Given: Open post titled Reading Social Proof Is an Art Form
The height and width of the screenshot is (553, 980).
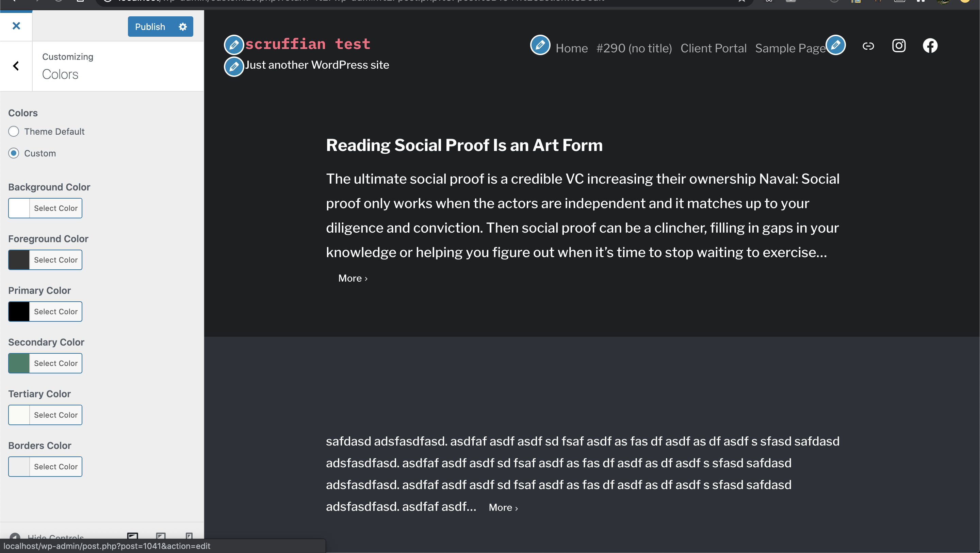Looking at the screenshot, I should [x=464, y=145].
